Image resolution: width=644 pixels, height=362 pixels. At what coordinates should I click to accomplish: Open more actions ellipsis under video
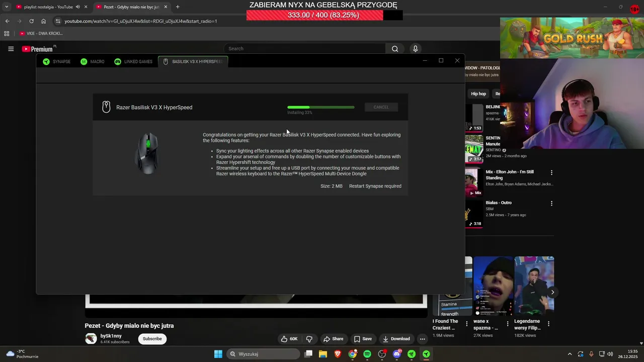click(x=423, y=339)
